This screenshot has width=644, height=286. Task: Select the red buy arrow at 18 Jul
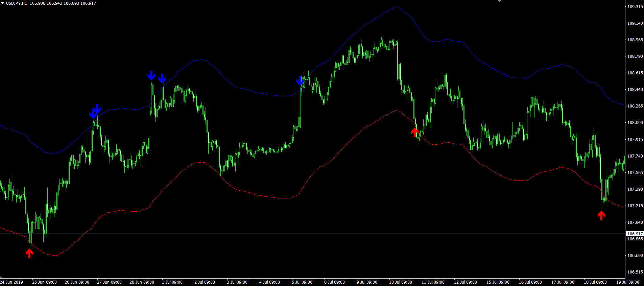click(601, 215)
